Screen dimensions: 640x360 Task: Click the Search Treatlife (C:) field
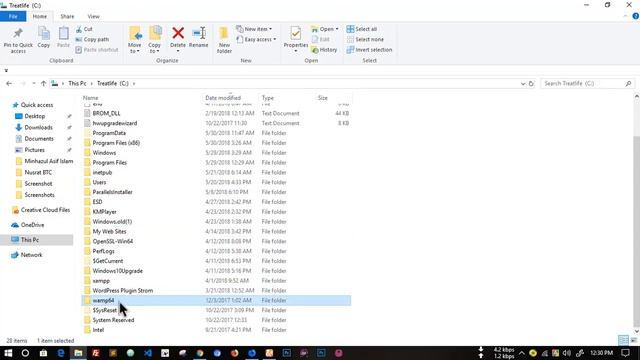click(587, 83)
